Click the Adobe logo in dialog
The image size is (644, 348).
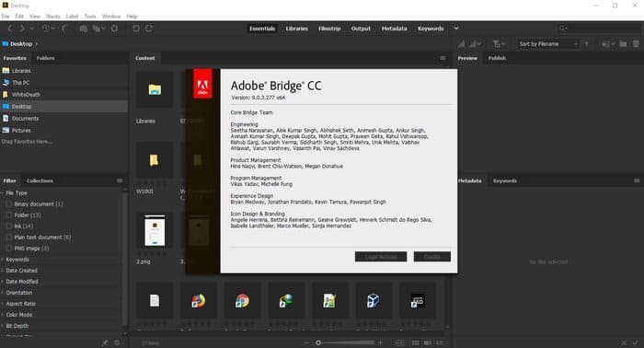pos(203,84)
